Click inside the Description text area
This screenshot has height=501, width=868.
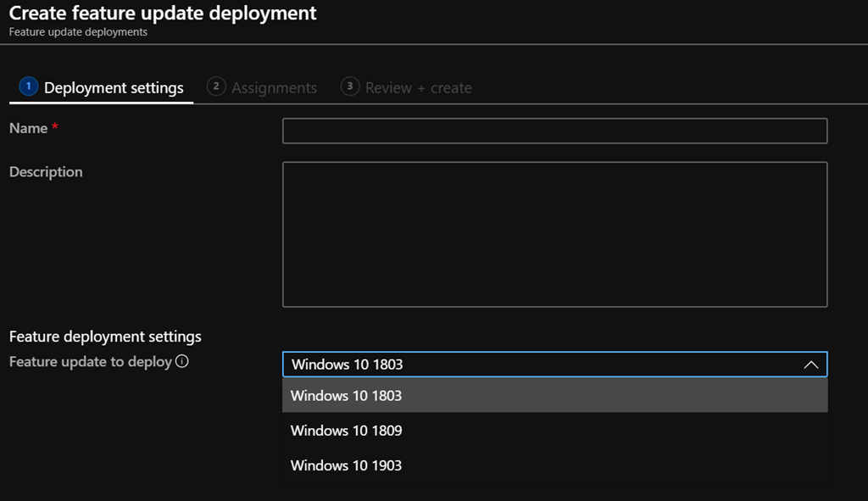tap(554, 234)
